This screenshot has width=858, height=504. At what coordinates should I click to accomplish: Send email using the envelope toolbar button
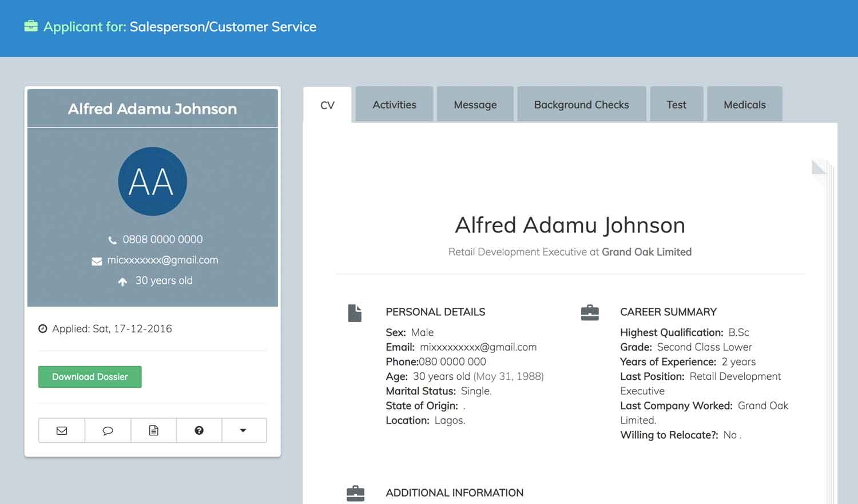pyautogui.click(x=62, y=430)
